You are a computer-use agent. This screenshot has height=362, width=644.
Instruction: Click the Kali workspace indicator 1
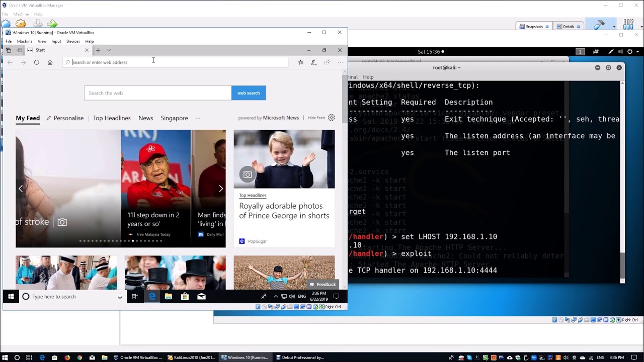click(580, 52)
